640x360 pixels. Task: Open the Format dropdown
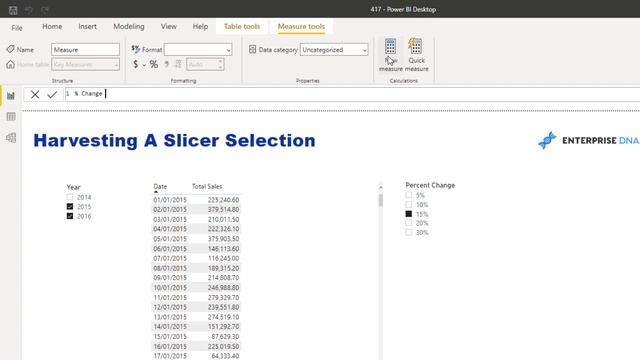(x=198, y=50)
